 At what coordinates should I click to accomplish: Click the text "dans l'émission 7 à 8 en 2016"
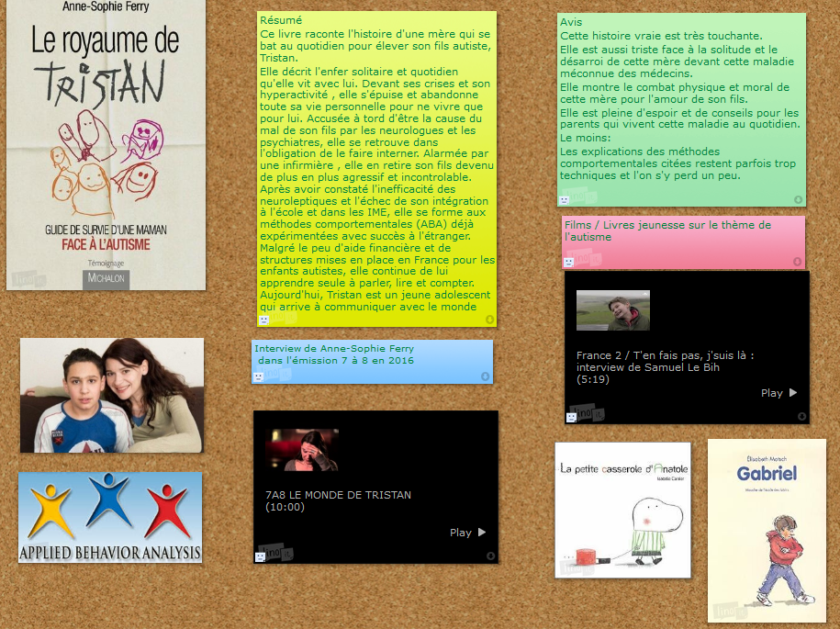(x=336, y=361)
